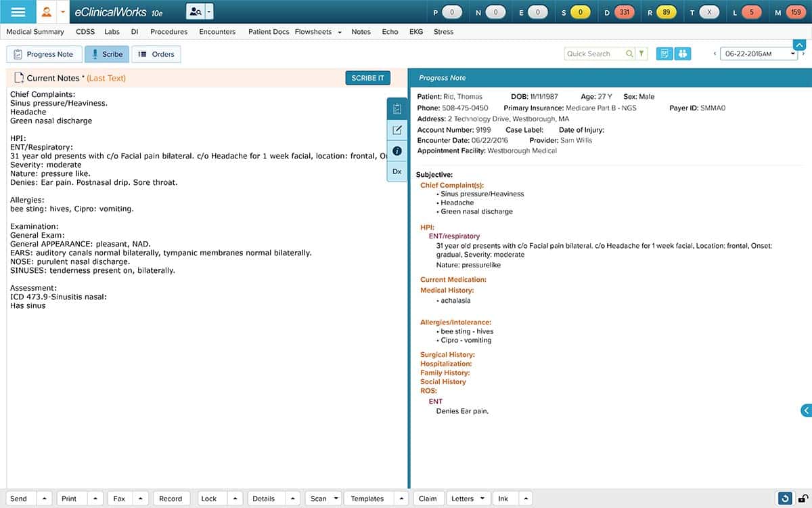Open the T jellybean counter

coord(709,12)
